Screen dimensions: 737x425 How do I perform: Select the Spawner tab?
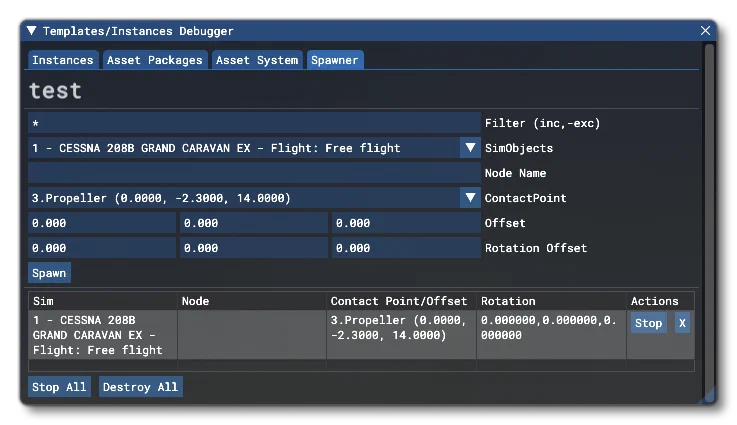335,60
